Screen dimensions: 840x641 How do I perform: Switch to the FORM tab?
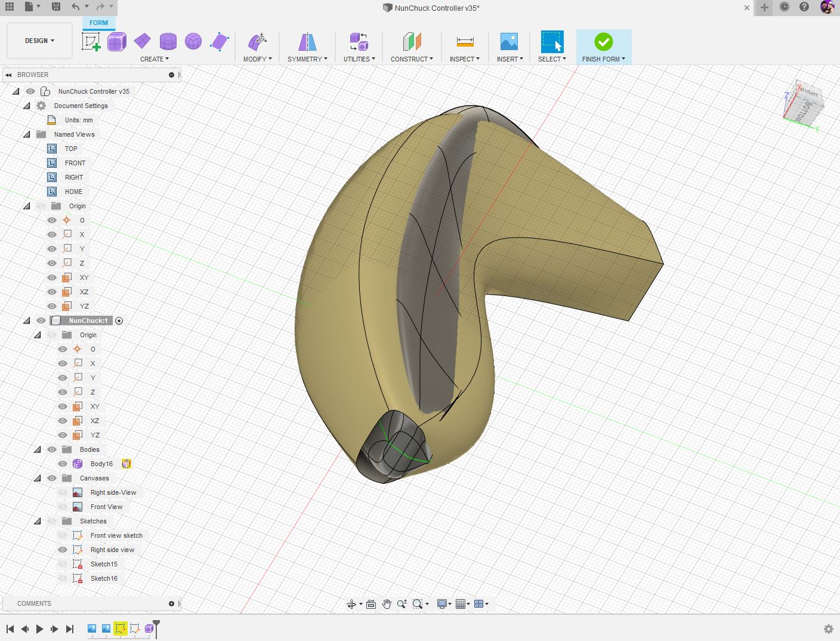coord(98,23)
